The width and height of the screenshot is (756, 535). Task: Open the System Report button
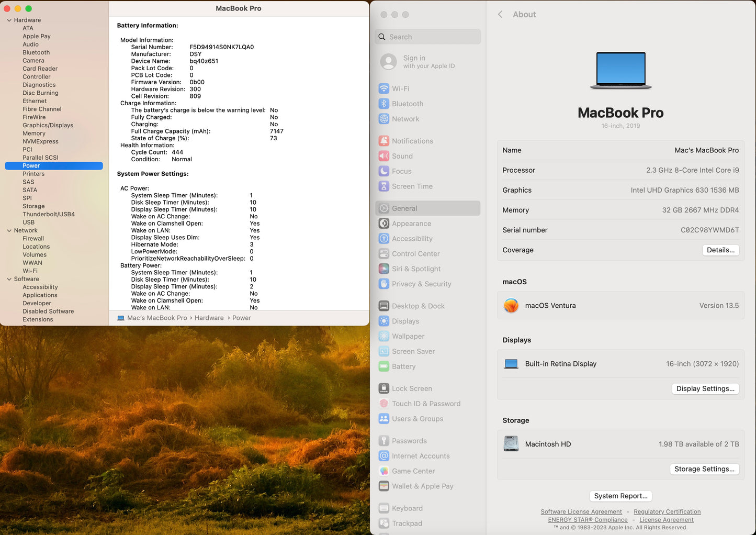(x=620, y=496)
